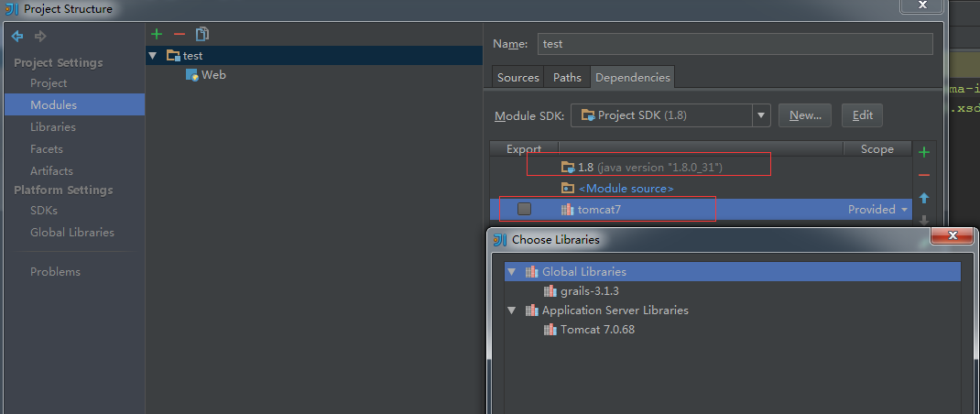Open Facets in the sidebar

47,149
